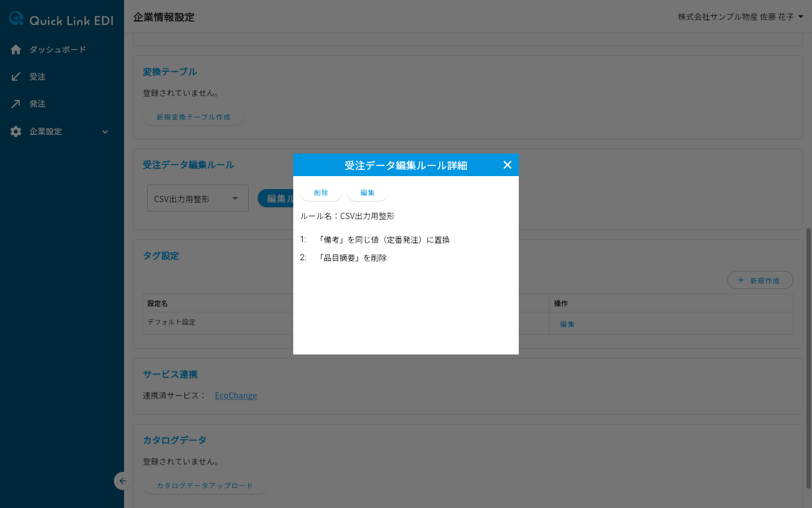
Task: Click the 設定名 column header
Action: tap(157, 303)
